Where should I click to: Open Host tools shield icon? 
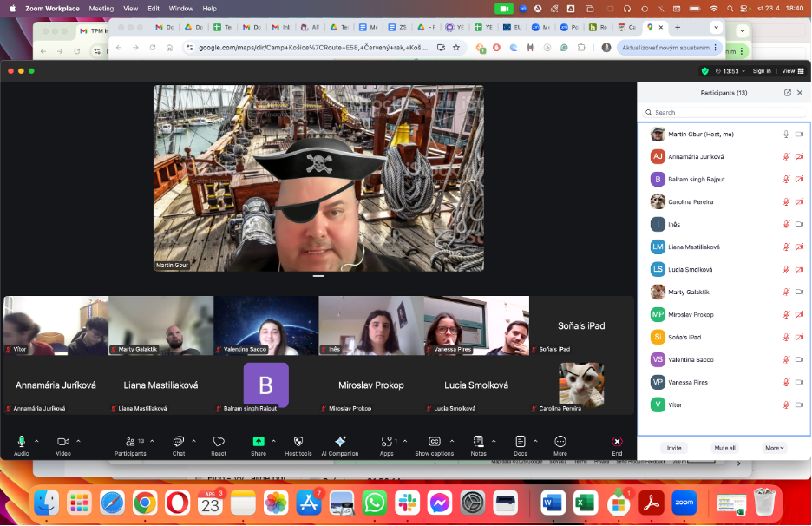[x=298, y=442]
